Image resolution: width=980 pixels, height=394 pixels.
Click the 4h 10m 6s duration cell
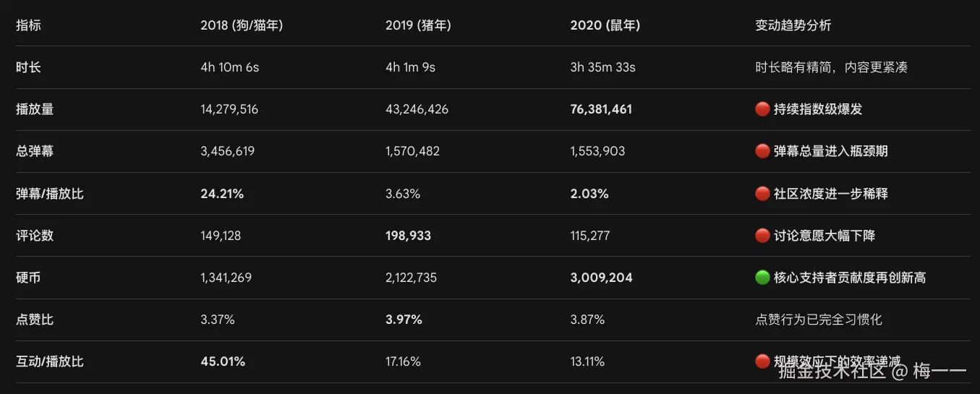point(229,67)
